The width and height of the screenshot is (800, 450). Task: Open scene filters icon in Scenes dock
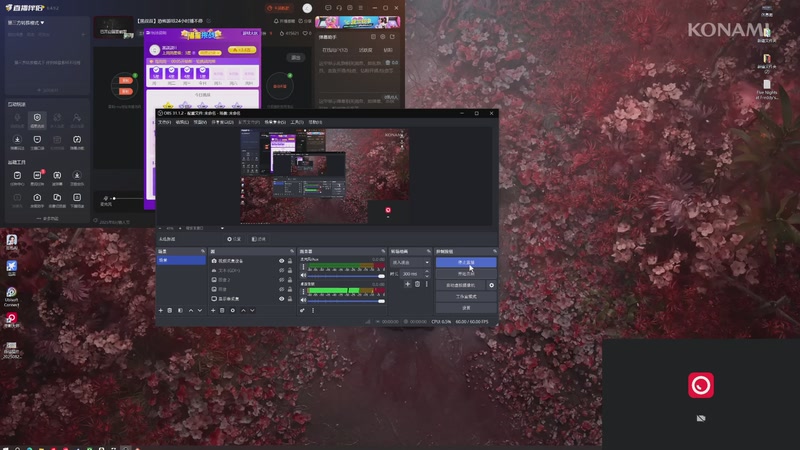(180, 310)
